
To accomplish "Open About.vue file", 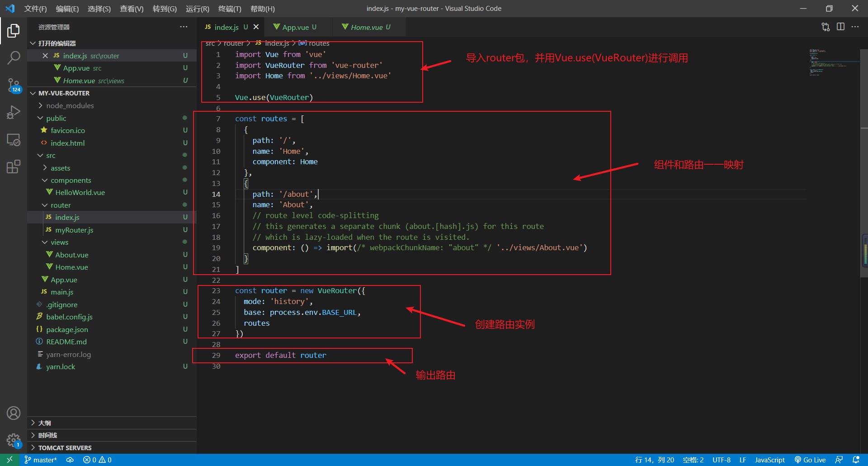I will tap(112, 255).
